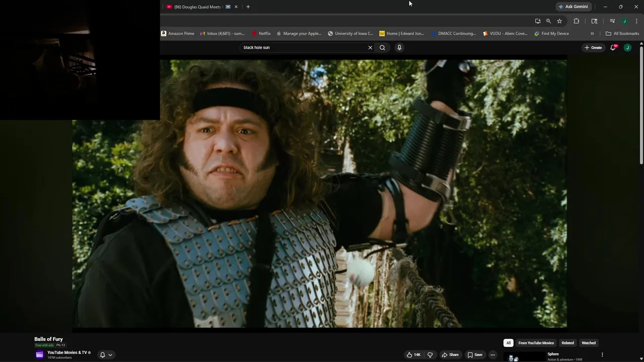
Task: Activate voice search microphone
Action: pyautogui.click(x=399, y=48)
